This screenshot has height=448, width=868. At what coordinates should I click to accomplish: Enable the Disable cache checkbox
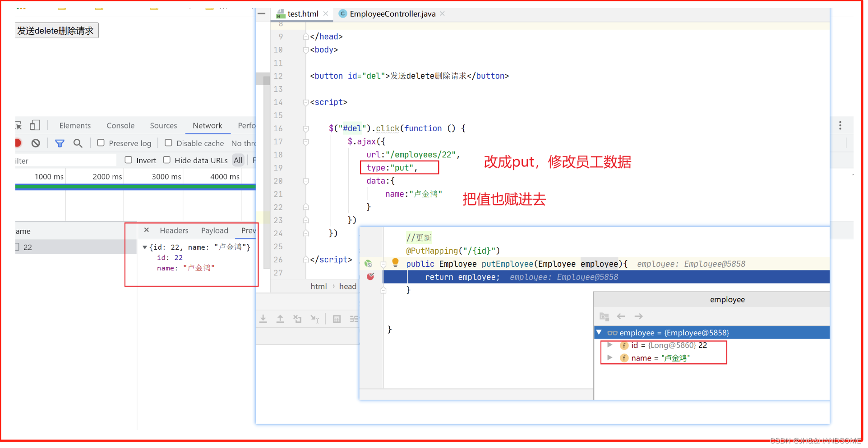(168, 143)
